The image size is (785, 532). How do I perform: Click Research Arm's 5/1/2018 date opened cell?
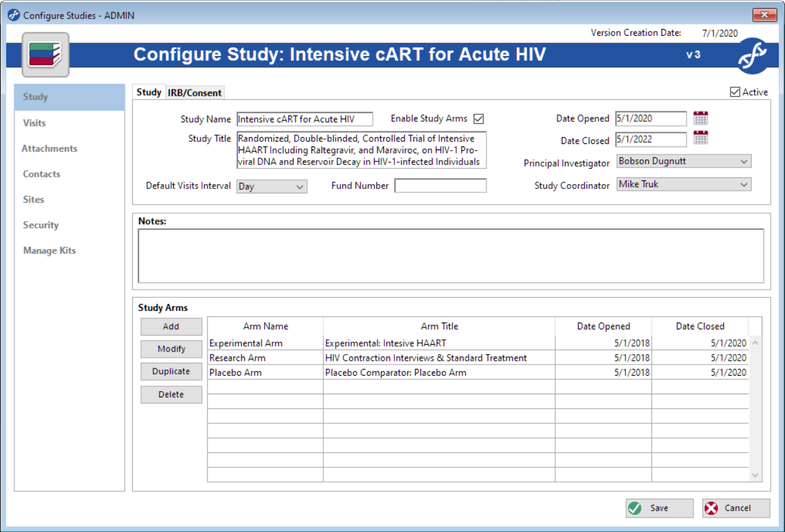[x=603, y=358]
